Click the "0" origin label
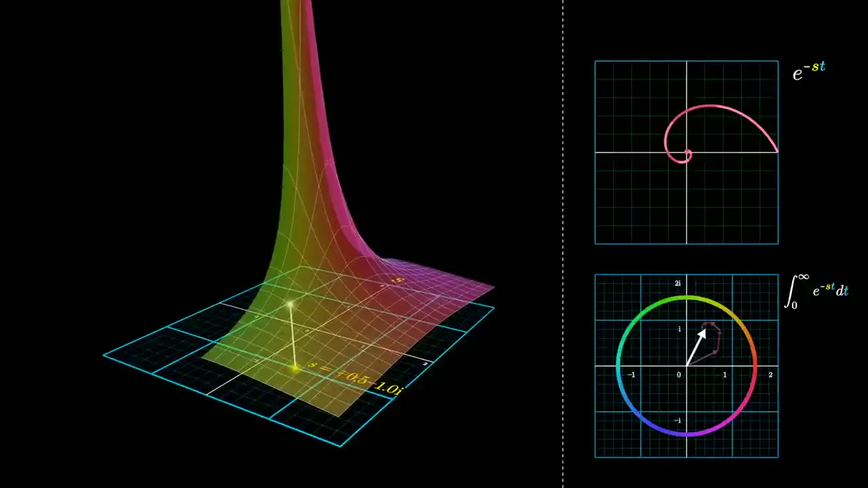The image size is (868, 488). pos(679,375)
